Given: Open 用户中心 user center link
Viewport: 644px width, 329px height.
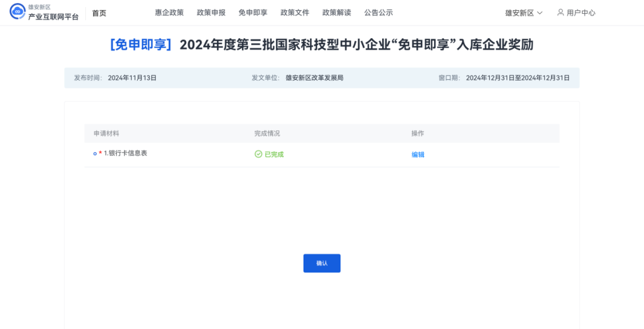Looking at the screenshot, I should pos(581,13).
